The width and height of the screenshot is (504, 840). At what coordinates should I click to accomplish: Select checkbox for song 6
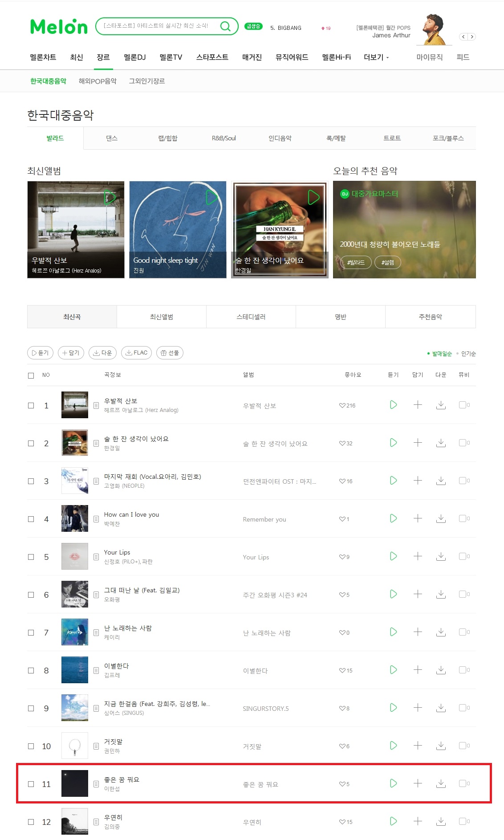(x=31, y=595)
